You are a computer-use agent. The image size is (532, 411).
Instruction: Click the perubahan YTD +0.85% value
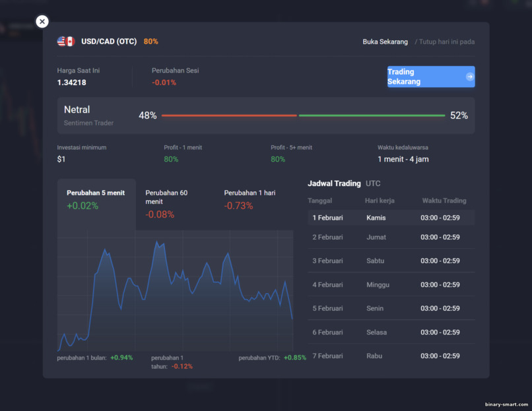coord(295,358)
